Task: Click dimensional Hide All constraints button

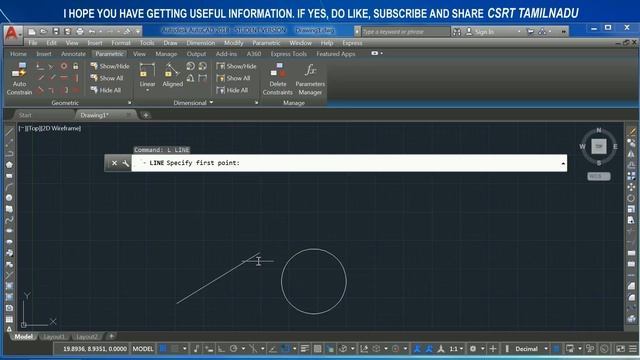Action: [x=233, y=90]
